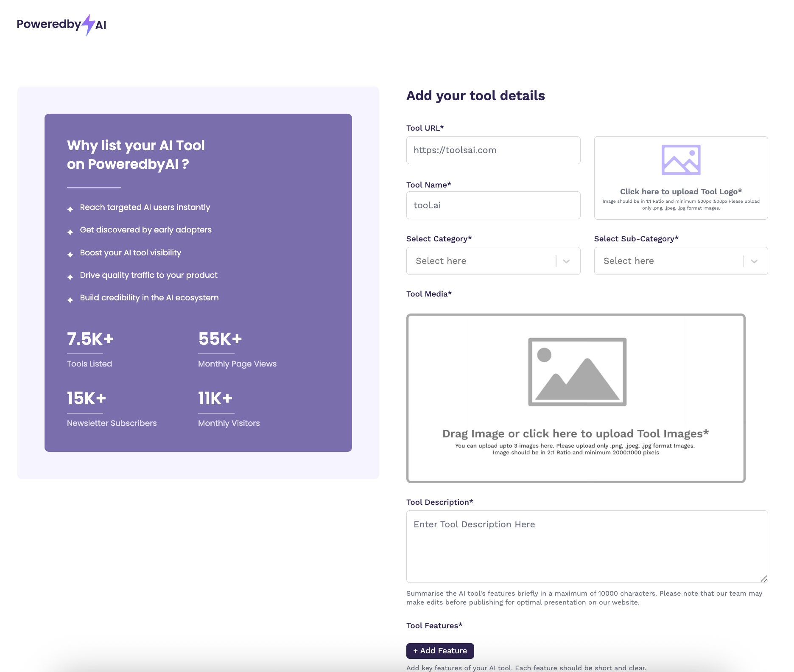Image resolution: width=794 pixels, height=672 pixels.
Task: Click sparkle icon beside Boost your AI tool visibility
Action: point(70,255)
